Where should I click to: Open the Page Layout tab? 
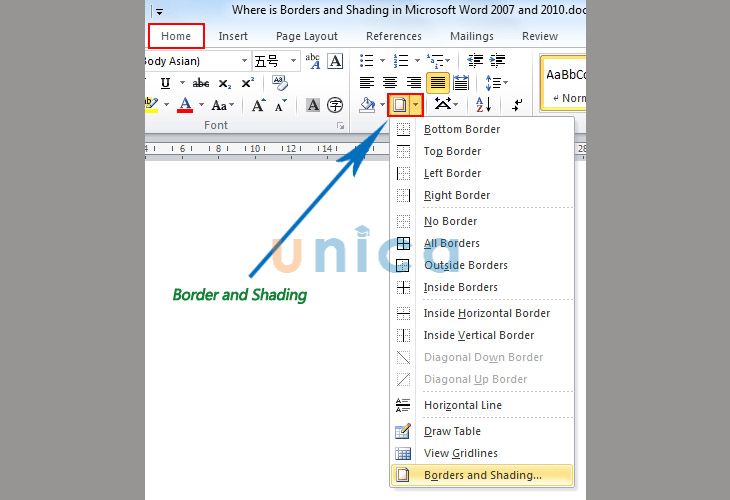pyautogui.click(x=306, y=36)
